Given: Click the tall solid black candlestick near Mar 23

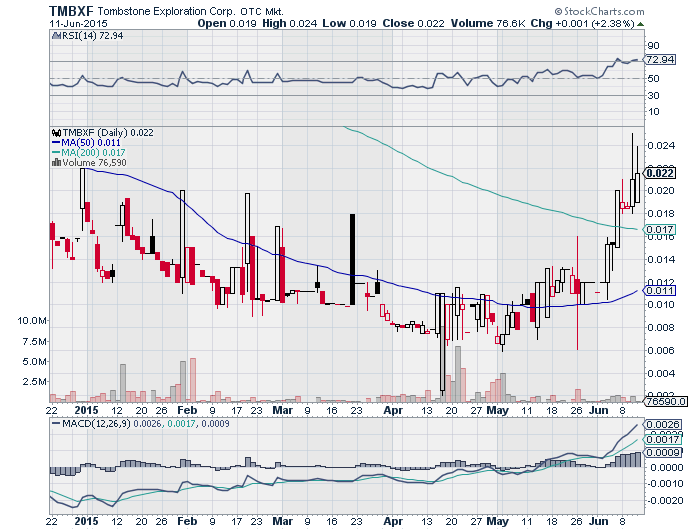Looking at the screenshot, I should point(352,259).
